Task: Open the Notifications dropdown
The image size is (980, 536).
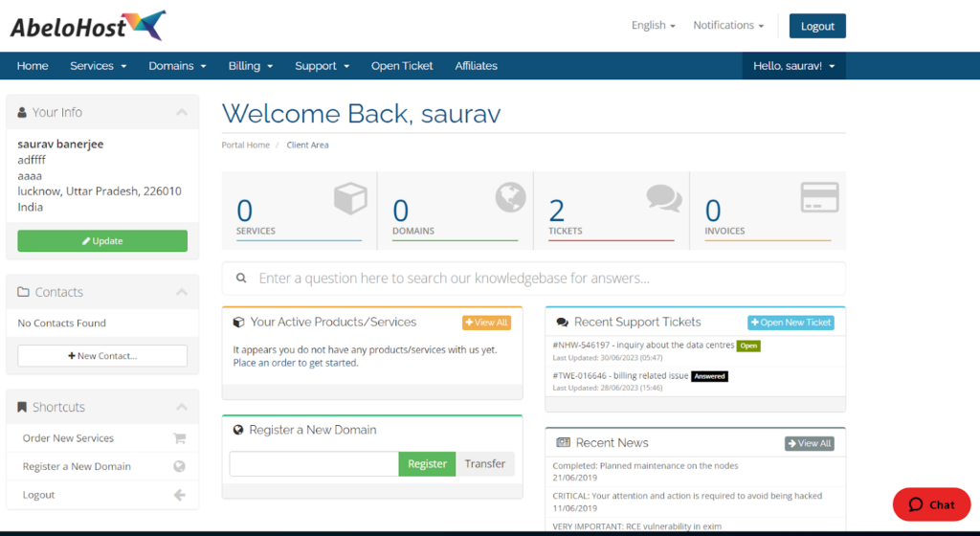Action: point(728,26)
